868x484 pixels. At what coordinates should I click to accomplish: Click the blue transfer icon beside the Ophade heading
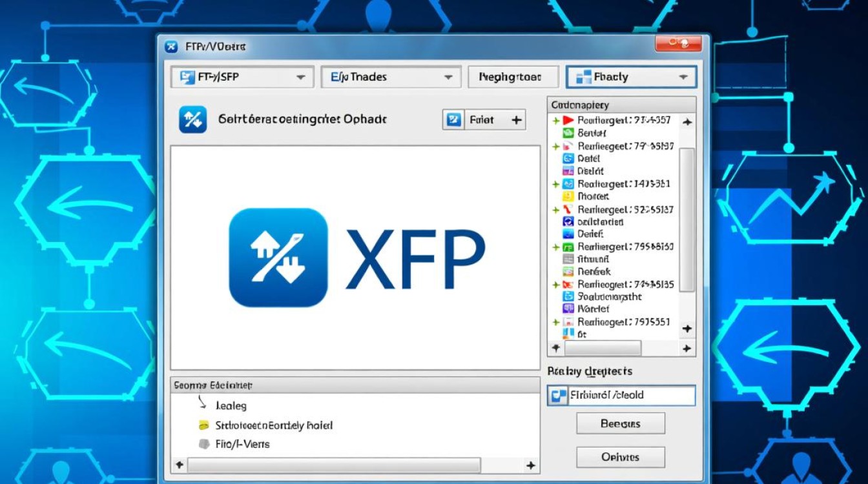192,120
